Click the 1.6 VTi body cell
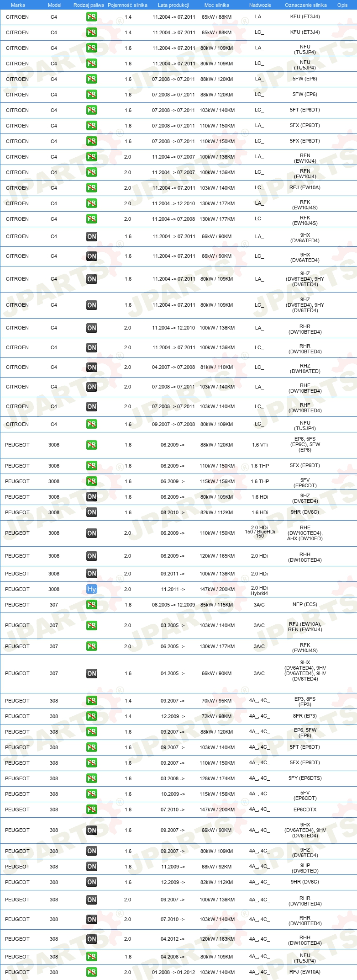This screenshot has width=357, height=980. pos(260,445)
